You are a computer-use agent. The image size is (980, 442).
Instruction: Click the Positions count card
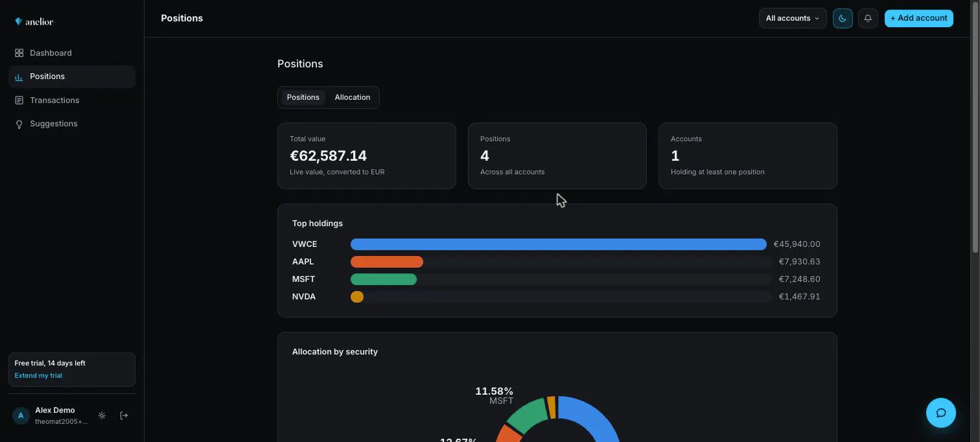click(557, 156)
